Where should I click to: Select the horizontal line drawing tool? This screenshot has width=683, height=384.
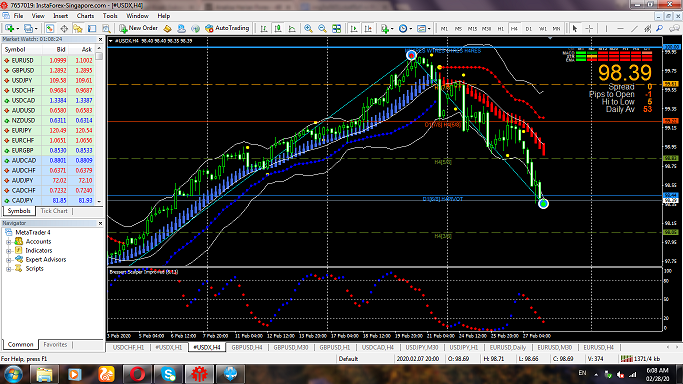[x=620, y=28]
